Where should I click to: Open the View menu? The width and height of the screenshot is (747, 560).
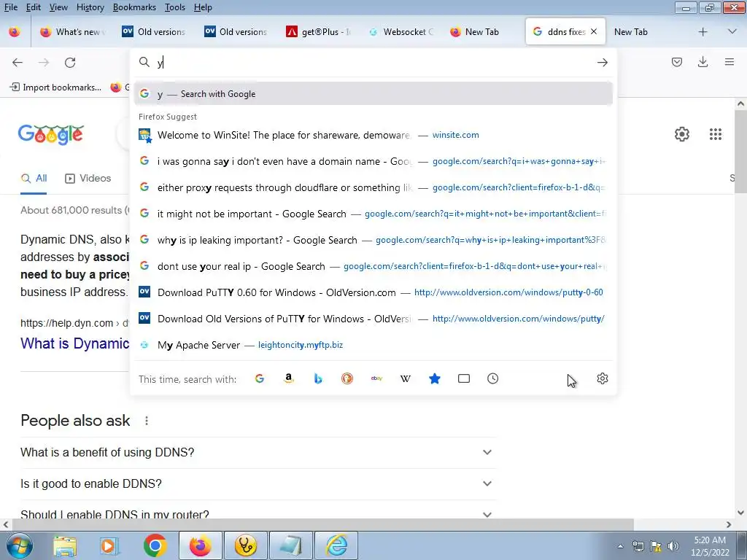tap(58, 7)
